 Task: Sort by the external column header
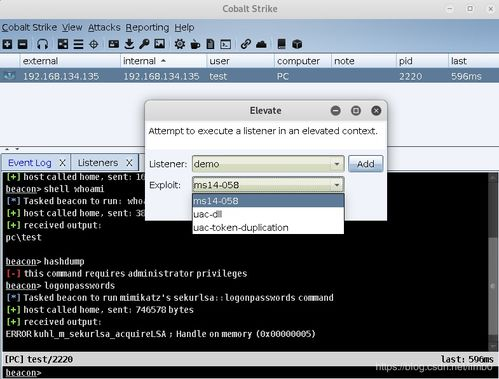click(x=69, y=61)
